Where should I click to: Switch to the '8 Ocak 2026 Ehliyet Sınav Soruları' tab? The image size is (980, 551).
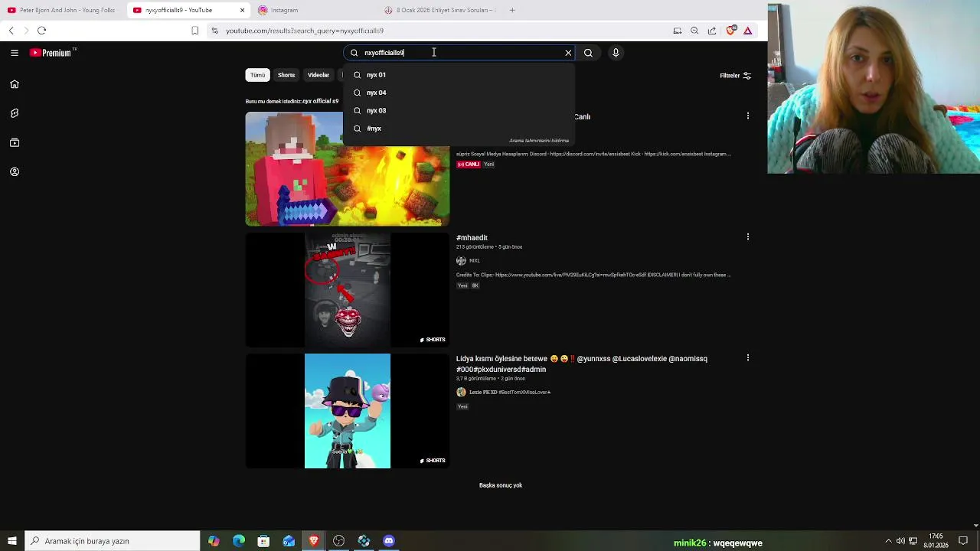coord(440,10)
